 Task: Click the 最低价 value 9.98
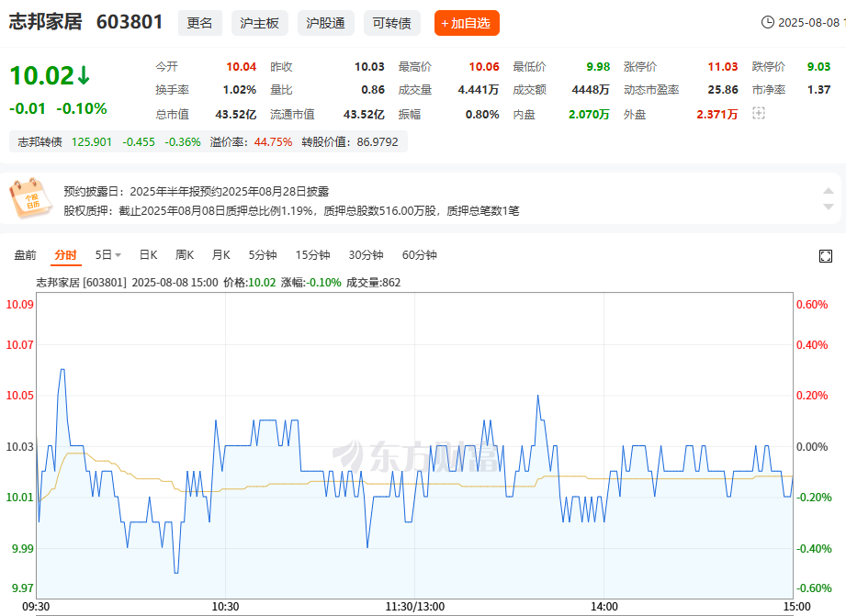point(598,66)
